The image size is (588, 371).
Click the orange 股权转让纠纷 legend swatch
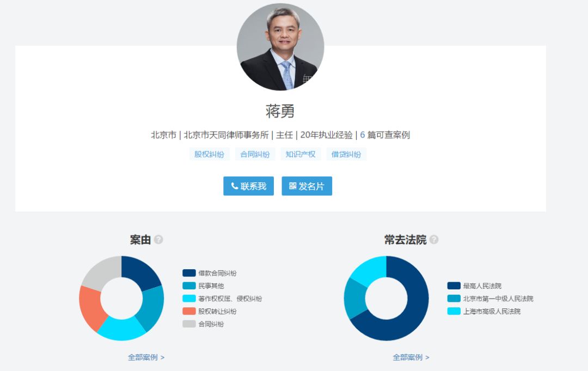189,311
